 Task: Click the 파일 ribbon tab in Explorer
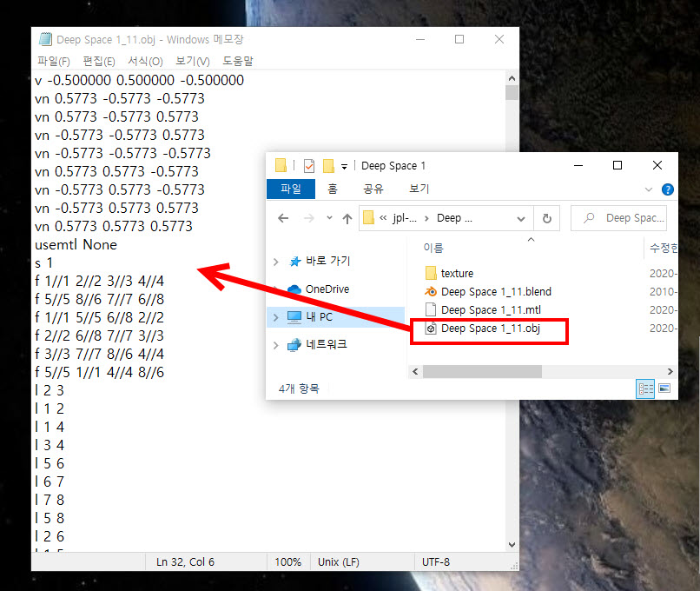pos(291,189)
